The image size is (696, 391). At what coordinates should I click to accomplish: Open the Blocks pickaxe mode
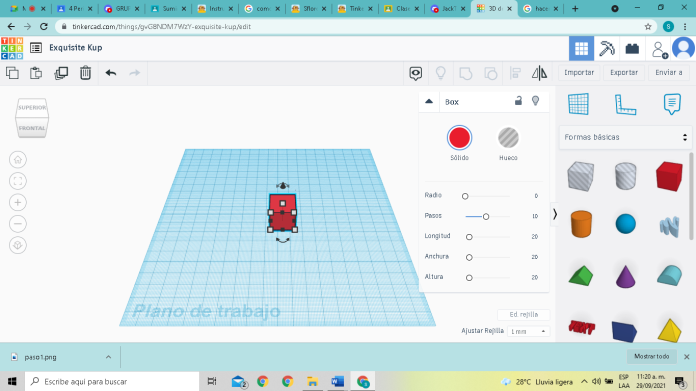607,48
